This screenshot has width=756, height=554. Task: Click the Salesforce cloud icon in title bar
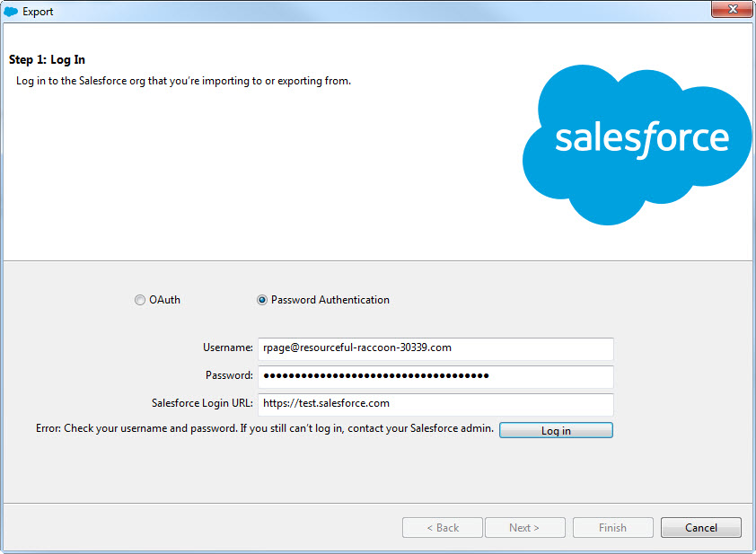click(x=11, y=11)
